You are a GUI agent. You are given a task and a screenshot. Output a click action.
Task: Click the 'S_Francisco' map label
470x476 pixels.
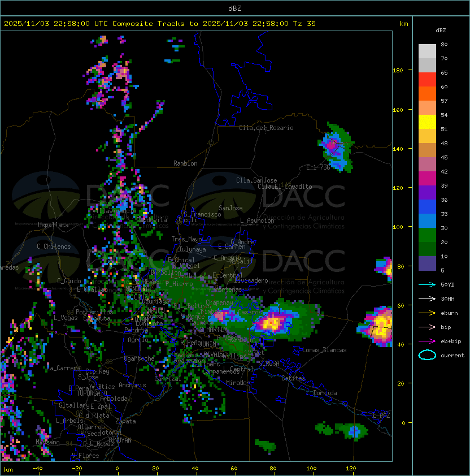click(x=202, y=214)
